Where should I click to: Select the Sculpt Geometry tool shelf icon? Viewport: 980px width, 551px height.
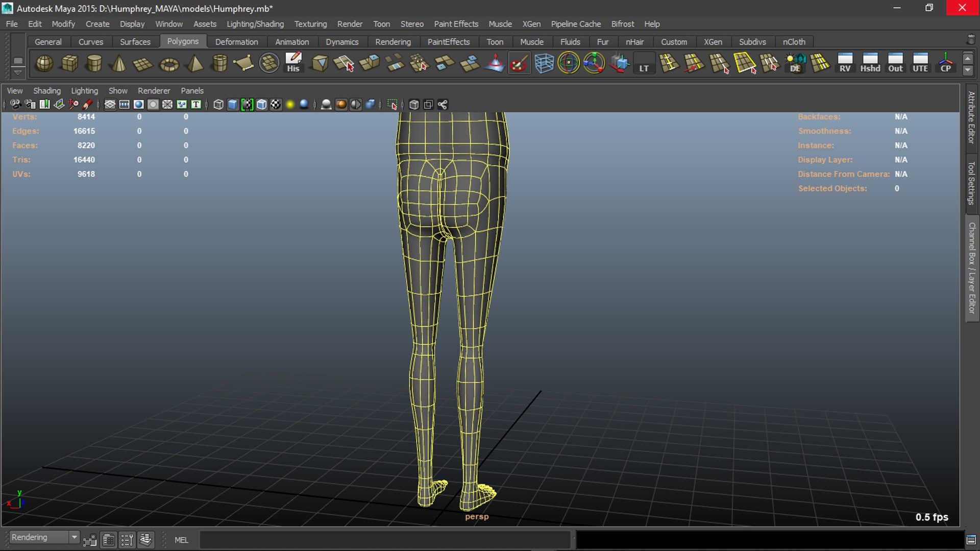coord(519,63)
